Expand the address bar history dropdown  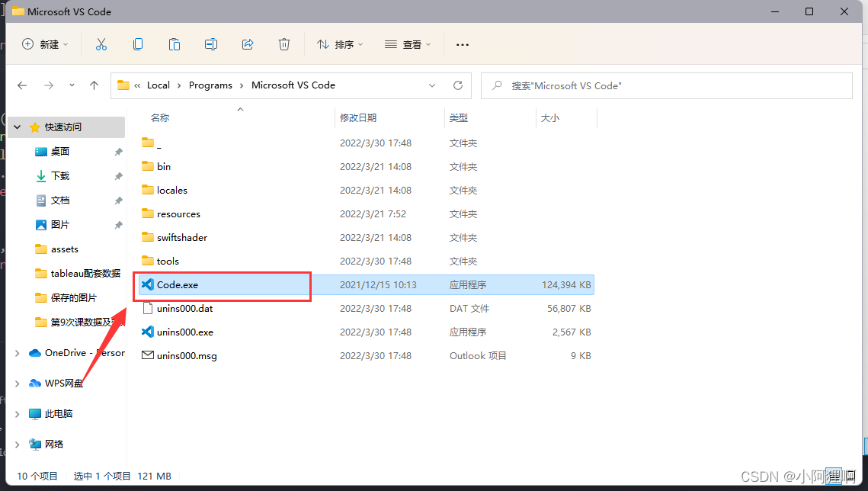(432, 85)
